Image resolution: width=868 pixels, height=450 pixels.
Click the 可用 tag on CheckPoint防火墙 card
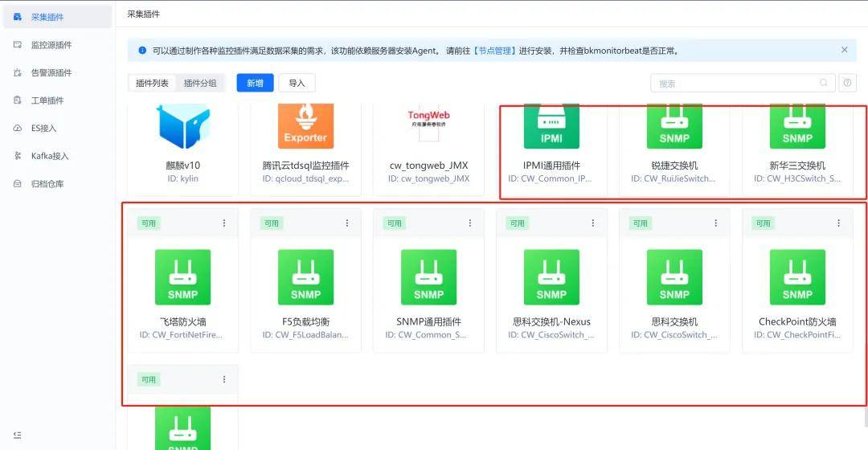764,223
